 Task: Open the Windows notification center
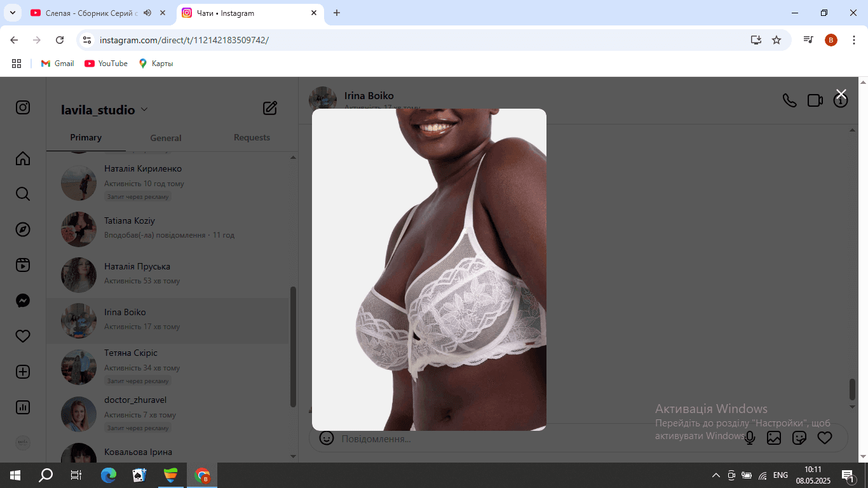pyautogui.click(x=847, y=475)
